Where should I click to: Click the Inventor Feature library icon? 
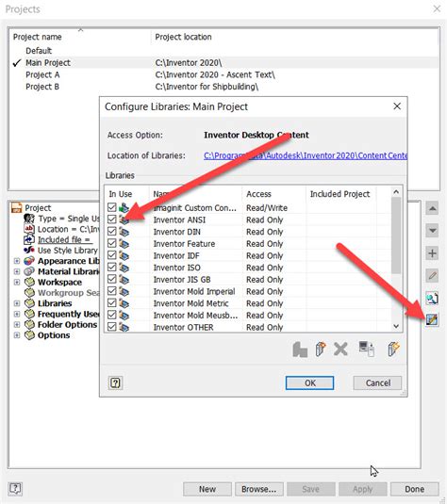[x=124, y=244]
